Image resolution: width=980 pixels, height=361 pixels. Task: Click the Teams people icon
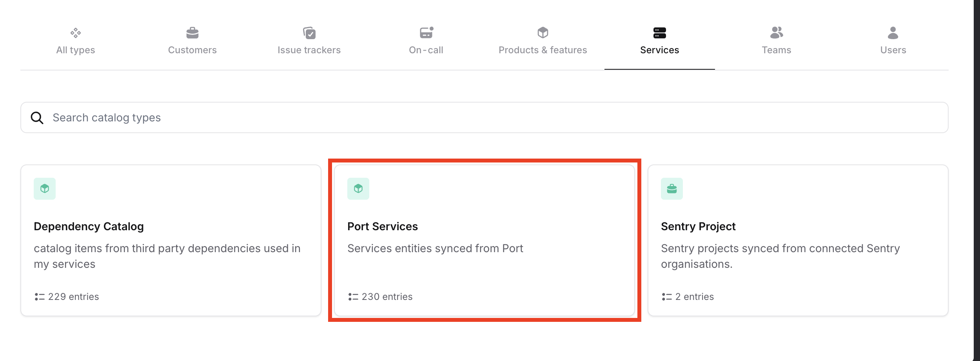pos(776,33)
